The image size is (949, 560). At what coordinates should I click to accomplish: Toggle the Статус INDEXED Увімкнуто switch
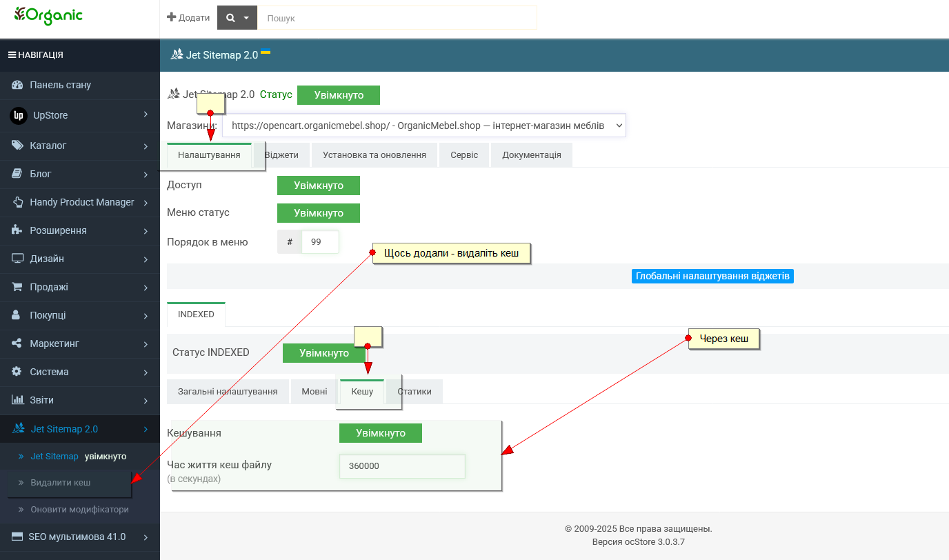click(x=324, y=353)
